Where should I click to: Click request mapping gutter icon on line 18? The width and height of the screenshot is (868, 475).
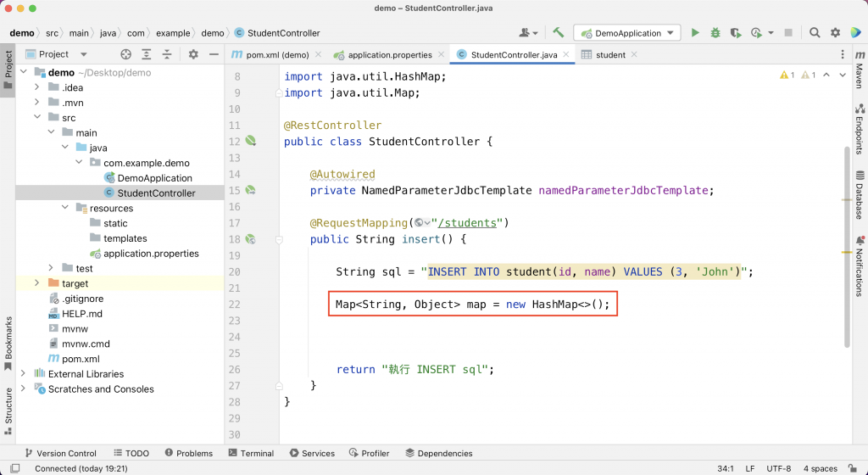click(250, 238)
